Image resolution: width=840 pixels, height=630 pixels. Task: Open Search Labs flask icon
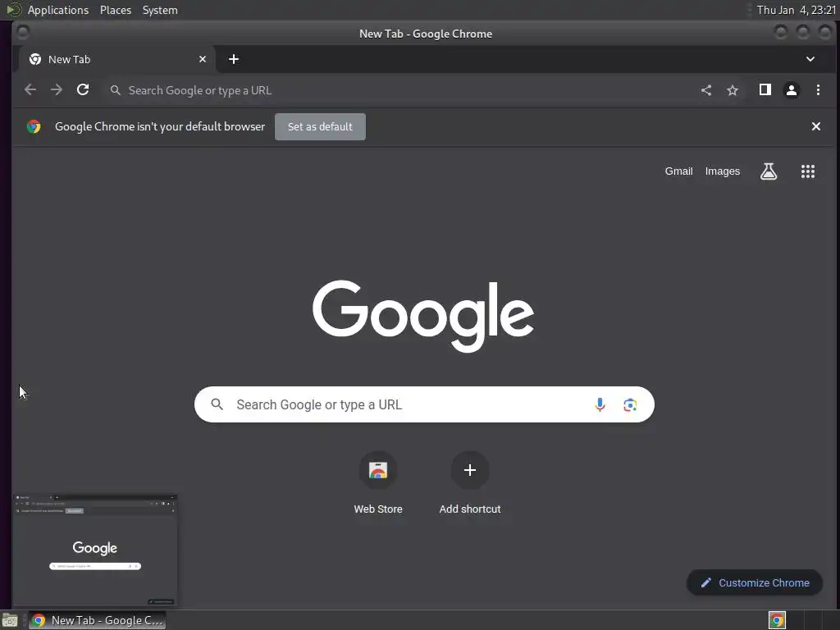[768, 171]
